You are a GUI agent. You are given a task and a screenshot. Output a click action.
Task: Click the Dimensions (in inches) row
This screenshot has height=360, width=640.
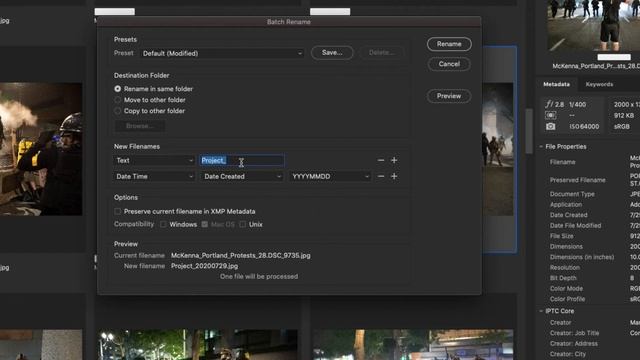click(x=594, y=257)
